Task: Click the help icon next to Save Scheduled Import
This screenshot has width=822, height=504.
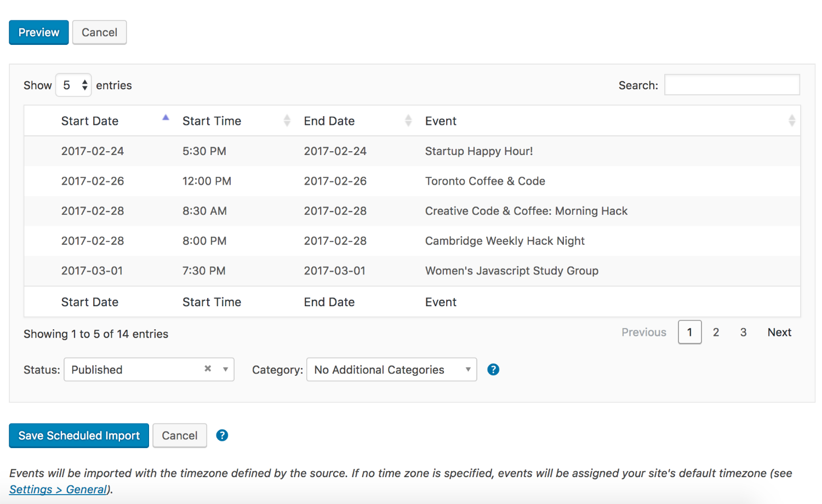Action: pyautogui.click(x=222, y=436)
